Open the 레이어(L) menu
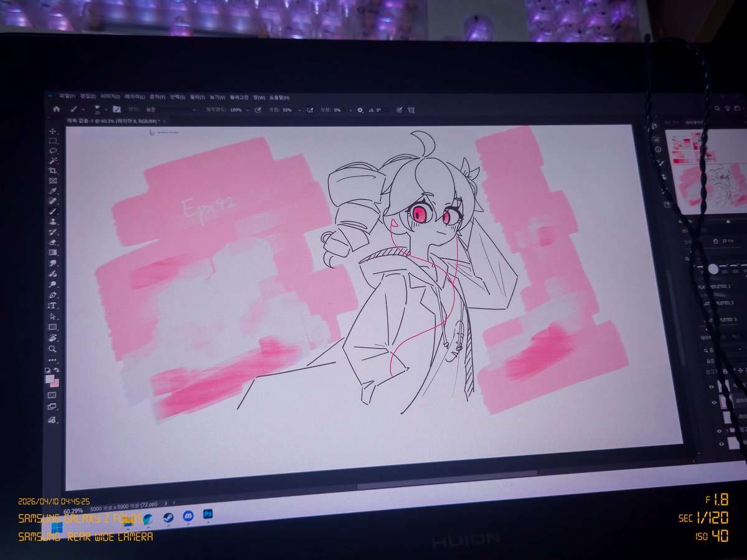747x560 pixels. 134,97
